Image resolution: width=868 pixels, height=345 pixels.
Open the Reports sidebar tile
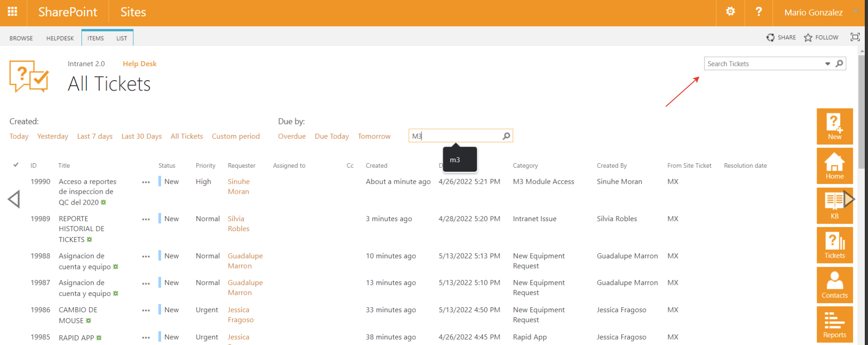point(834,324)
